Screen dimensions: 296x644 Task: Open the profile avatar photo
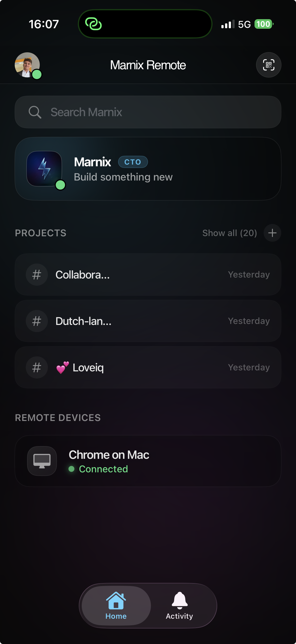27,65
